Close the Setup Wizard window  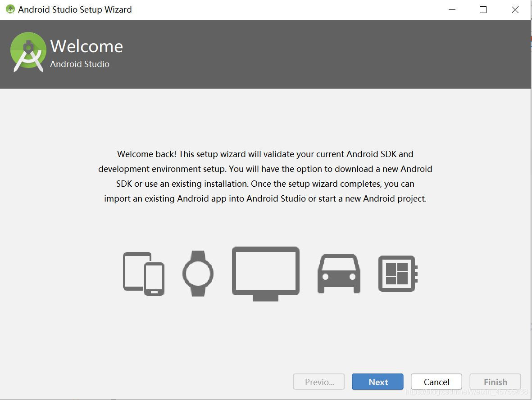click(515, 9)
